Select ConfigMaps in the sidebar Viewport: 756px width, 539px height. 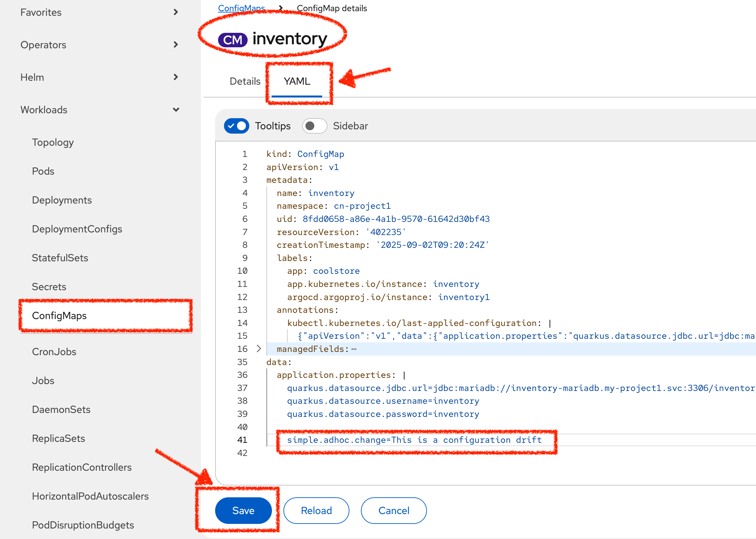point(60,316)
